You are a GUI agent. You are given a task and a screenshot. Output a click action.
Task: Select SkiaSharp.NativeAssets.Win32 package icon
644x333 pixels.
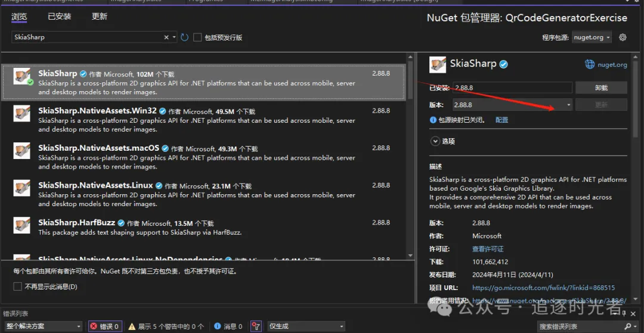[x=22, y=114]
